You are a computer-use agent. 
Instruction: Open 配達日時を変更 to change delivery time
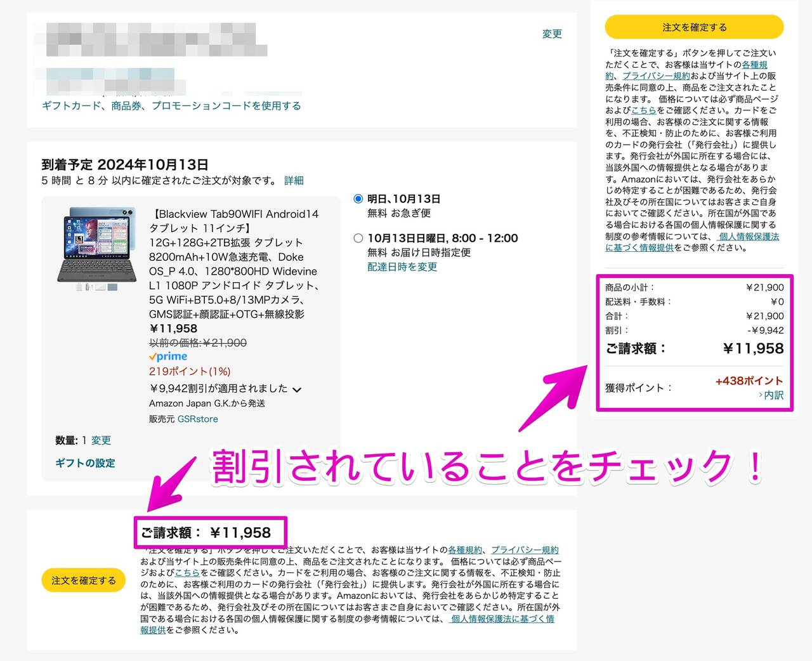[402, 267]
